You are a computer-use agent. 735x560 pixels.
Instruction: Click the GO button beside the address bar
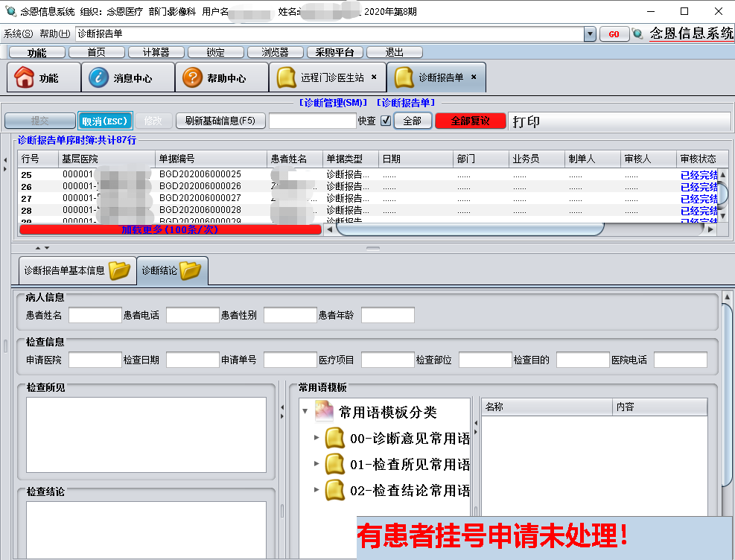[x=614, y=34]
